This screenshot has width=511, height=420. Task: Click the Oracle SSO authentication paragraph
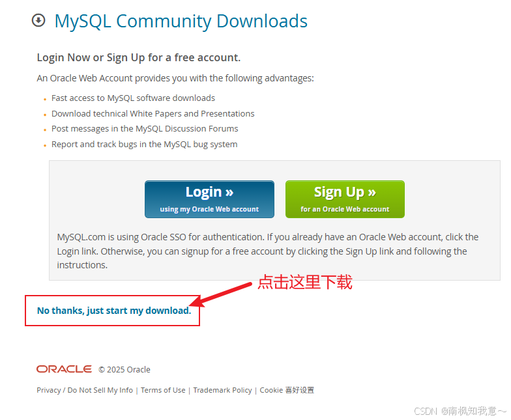267,251
